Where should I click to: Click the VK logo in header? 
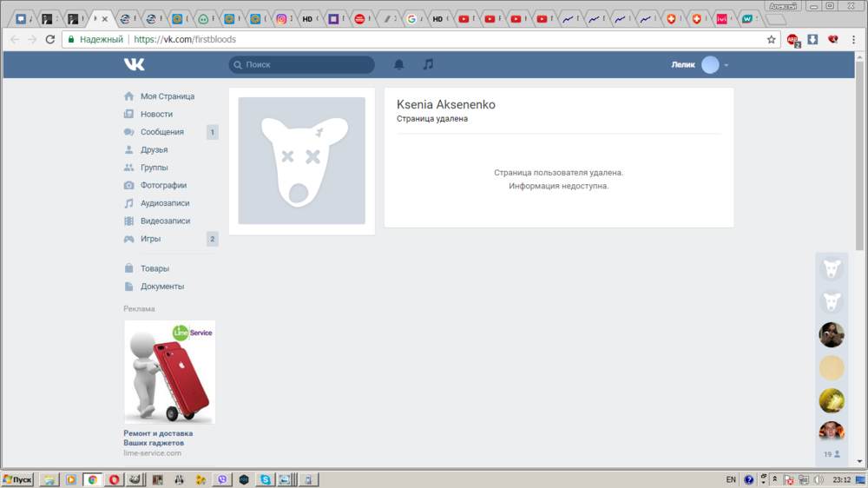pyautogui.click(x=134, y=64)
